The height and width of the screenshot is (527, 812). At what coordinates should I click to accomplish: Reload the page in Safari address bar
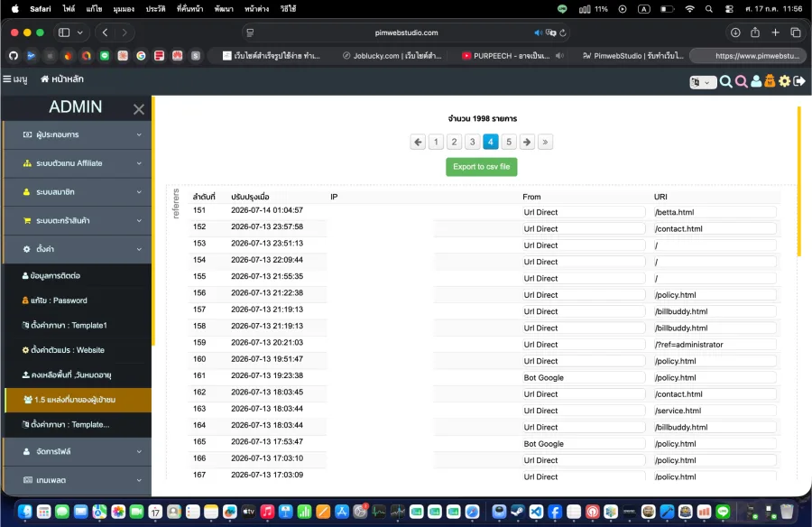click(x=563, y=32)
